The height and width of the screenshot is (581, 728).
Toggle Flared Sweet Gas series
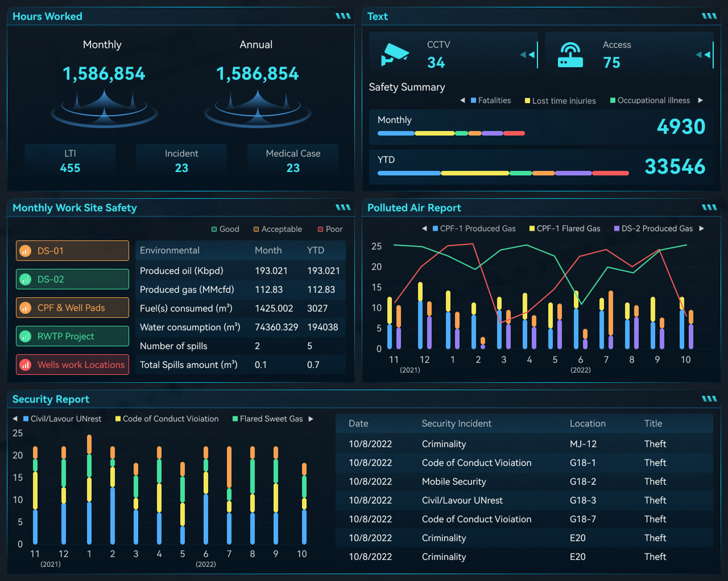pyautogui.click(x=268, y=418)
